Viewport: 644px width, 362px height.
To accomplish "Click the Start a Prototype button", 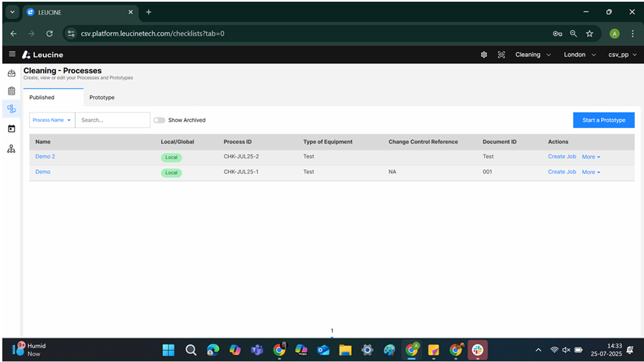I will click(603, 120).
